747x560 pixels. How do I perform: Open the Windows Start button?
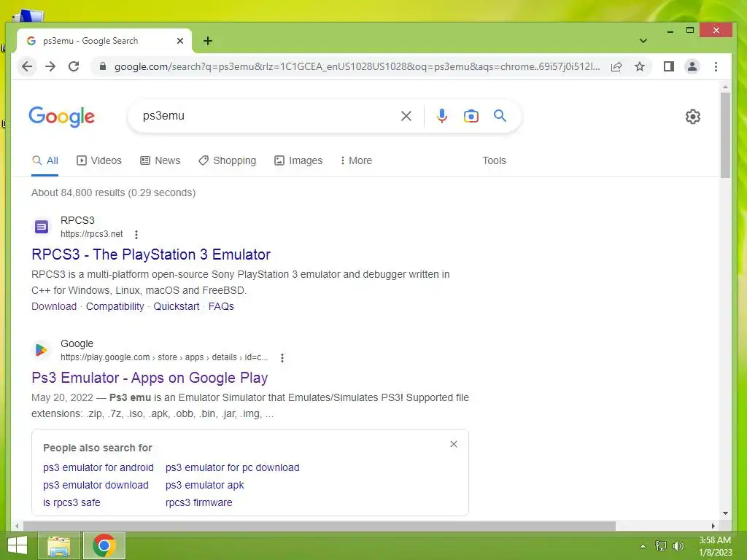coord(18,545)
